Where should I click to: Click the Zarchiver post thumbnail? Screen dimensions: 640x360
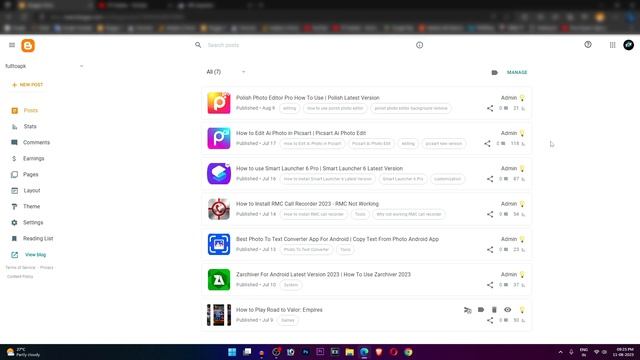[219, 279]
